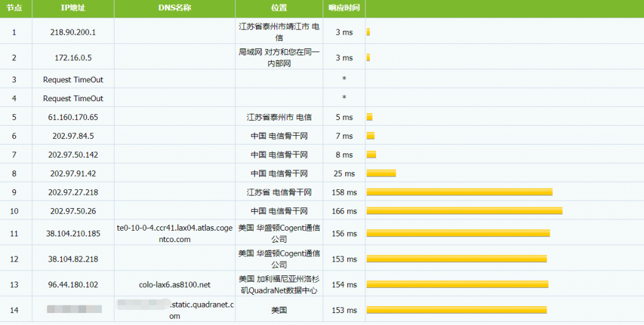The height and width of the screenshot is (325, 644).
Task: Click node number 14
Action: coord(14,311)
